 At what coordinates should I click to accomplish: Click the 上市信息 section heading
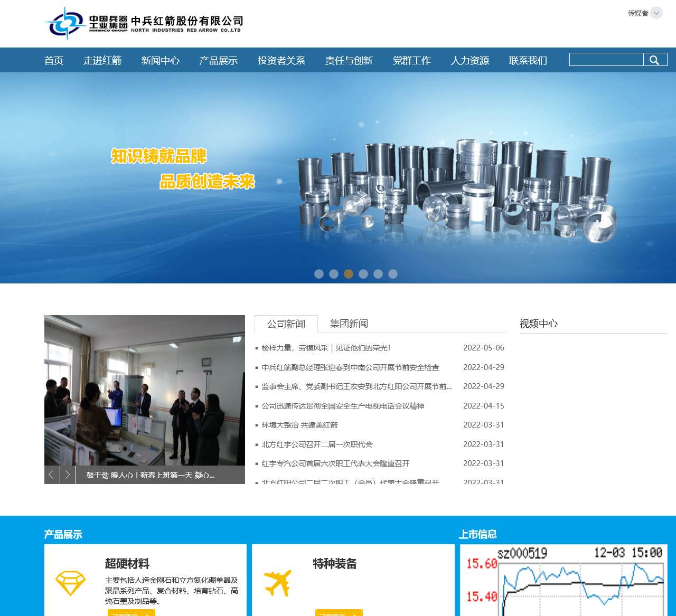478,534
